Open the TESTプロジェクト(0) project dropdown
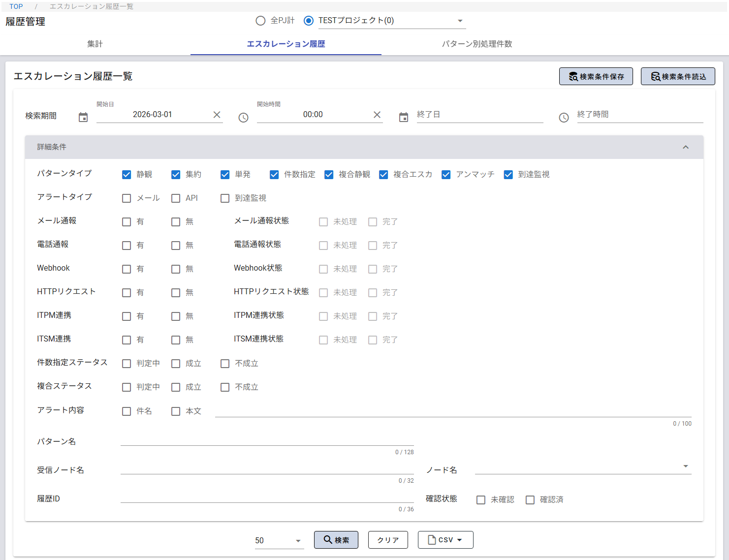This screenshot has height=560, width=729. pos(460,21)
